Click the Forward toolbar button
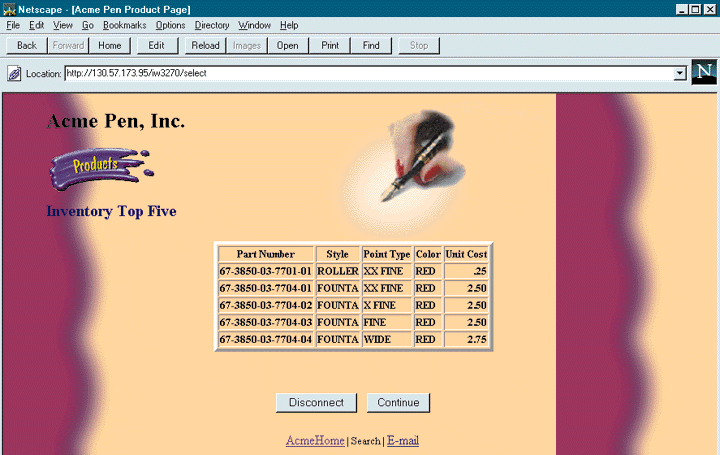Image resolution: width=720 pixels, height=455 pixels. (68, 45)
